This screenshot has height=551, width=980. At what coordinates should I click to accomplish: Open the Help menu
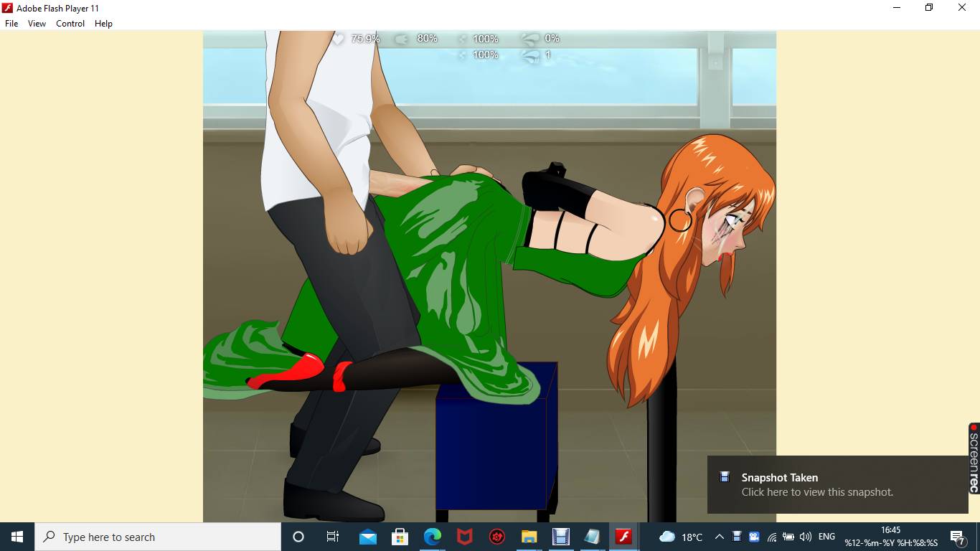tap(103, 24)
